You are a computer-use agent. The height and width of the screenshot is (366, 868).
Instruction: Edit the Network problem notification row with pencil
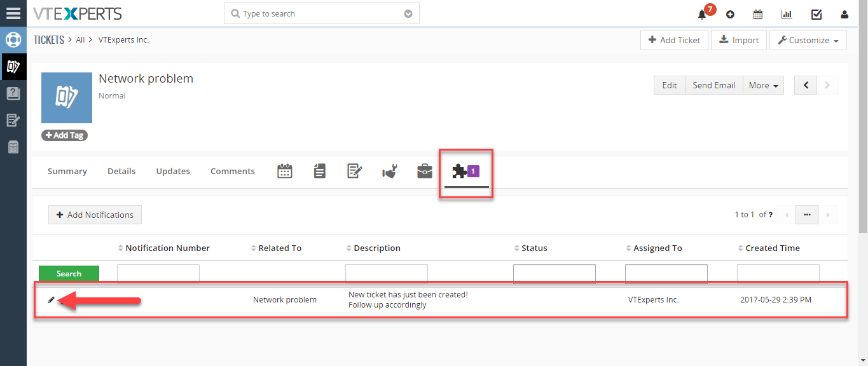tap(52, 300)
